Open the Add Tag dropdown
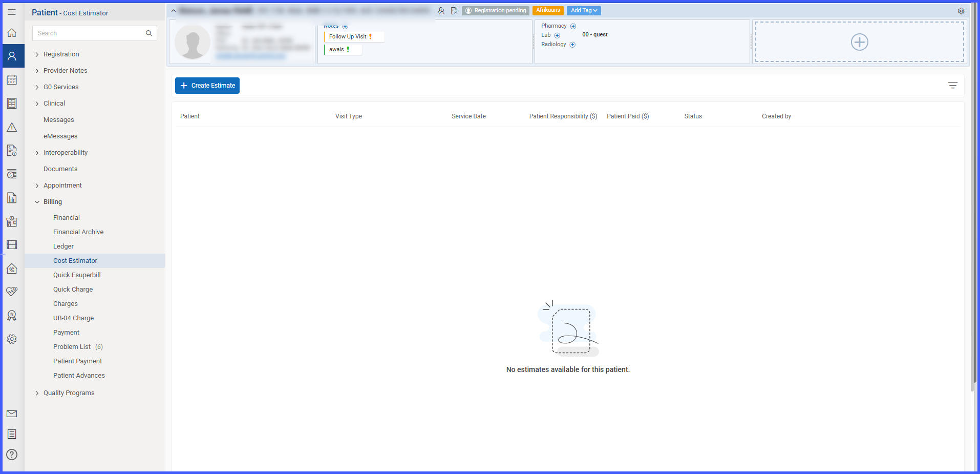The height and width of the screenshot is (474, 980). tap(584, 10)
